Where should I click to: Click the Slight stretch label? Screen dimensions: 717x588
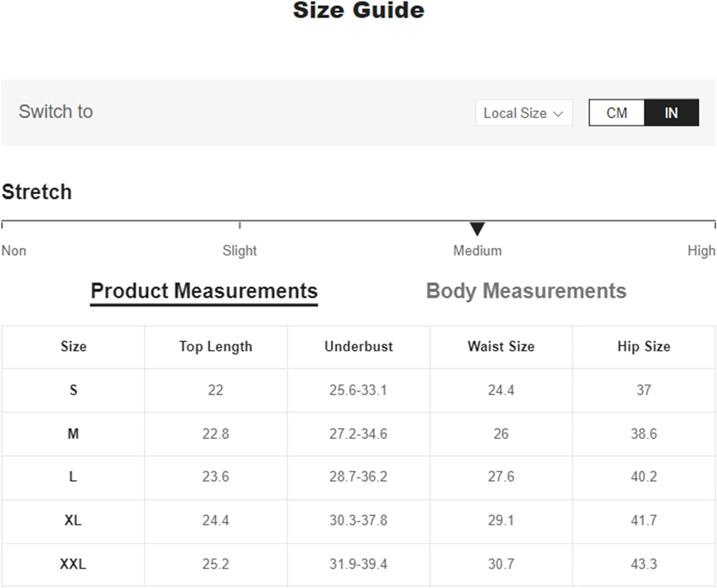tap(239, 250)
